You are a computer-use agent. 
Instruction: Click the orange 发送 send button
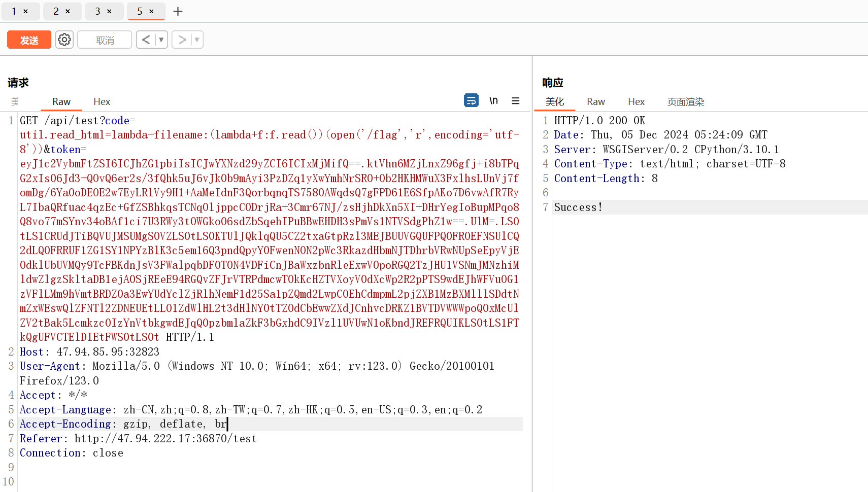[29, 40]
